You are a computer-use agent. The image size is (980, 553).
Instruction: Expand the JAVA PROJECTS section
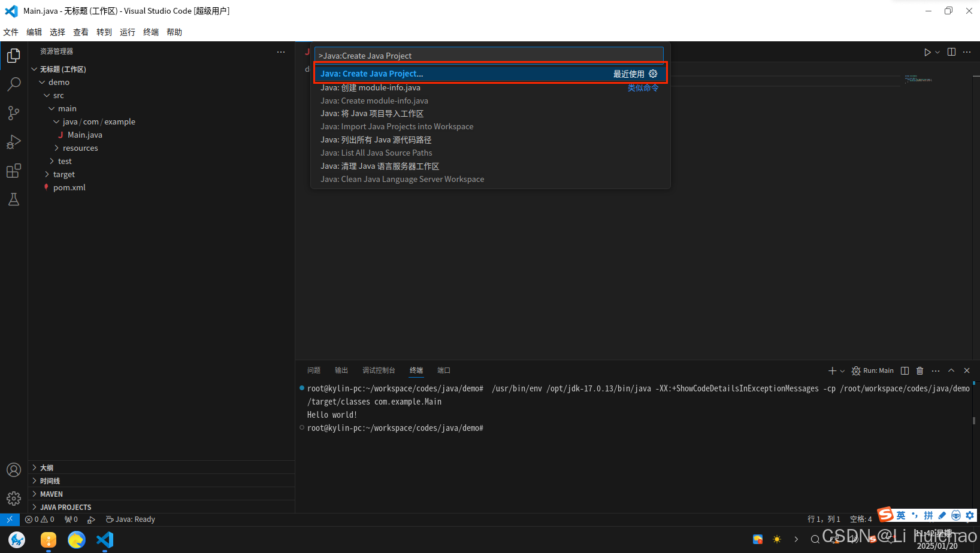pyautogui.click(x=162, y=507)
